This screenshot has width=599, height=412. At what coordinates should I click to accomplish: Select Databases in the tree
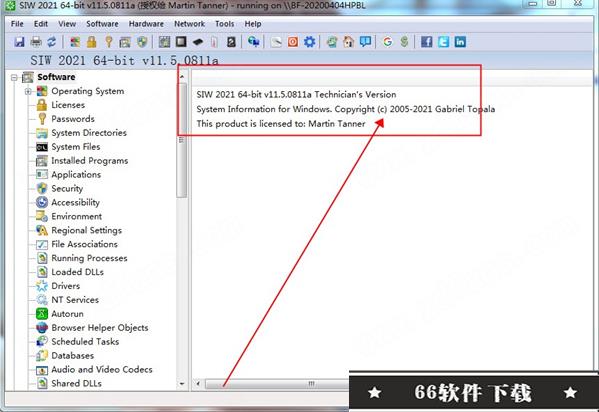point(73,355)
